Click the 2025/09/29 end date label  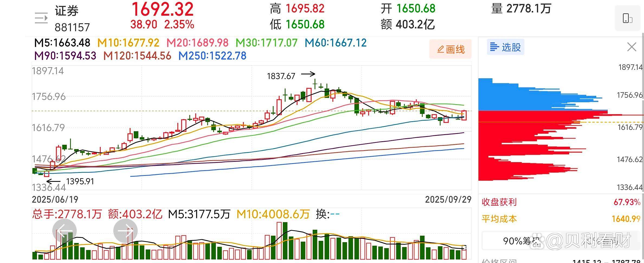click(x=448, y=199)
